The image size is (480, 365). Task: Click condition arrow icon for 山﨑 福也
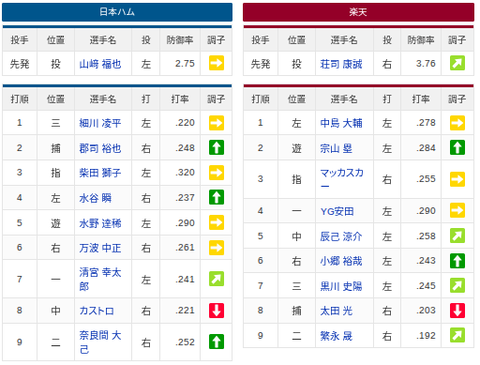(216, 63)
